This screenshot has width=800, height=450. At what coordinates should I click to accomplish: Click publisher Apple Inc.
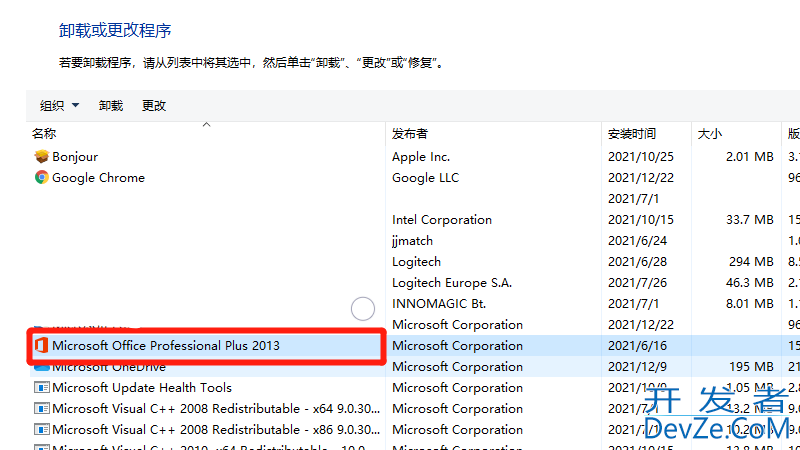tap(421, 157)
